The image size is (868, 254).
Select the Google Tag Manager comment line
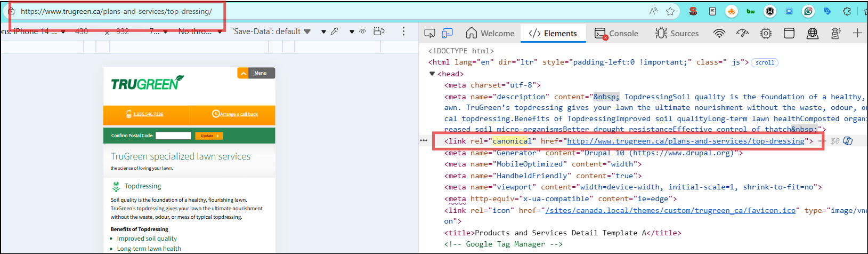point(504,244)
